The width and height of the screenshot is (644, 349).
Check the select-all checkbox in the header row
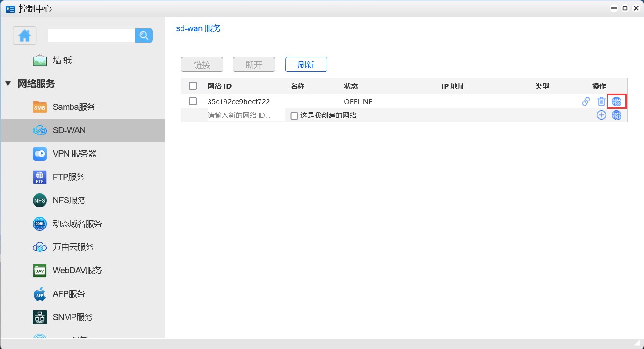[x=193, y=85]
